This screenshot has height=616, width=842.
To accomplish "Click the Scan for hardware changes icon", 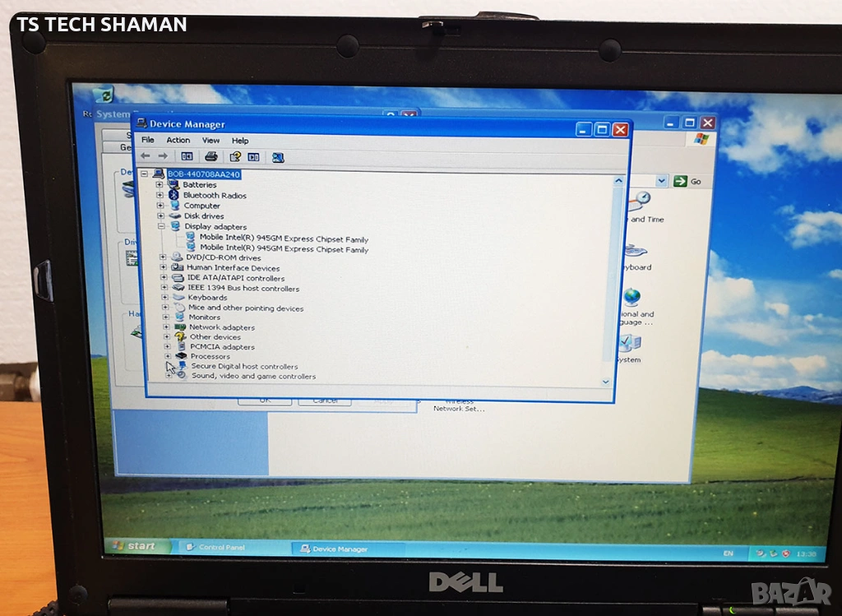I will click(x=278, y=157).
